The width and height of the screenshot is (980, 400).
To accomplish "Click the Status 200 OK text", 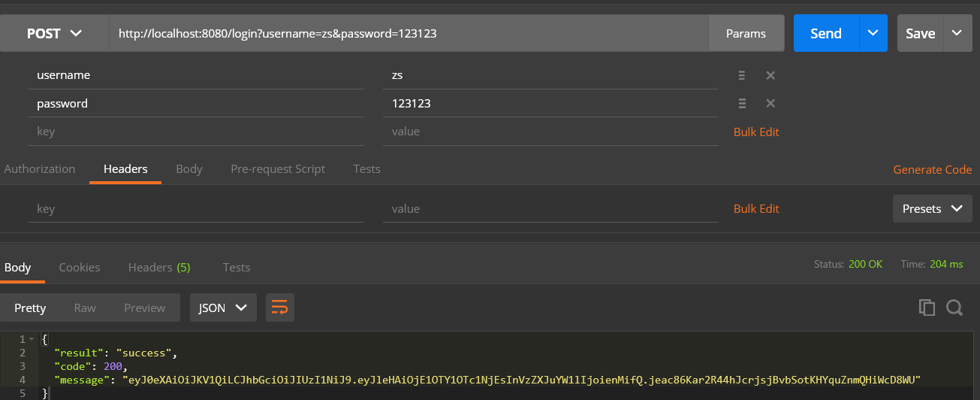I will click(848, 265).
